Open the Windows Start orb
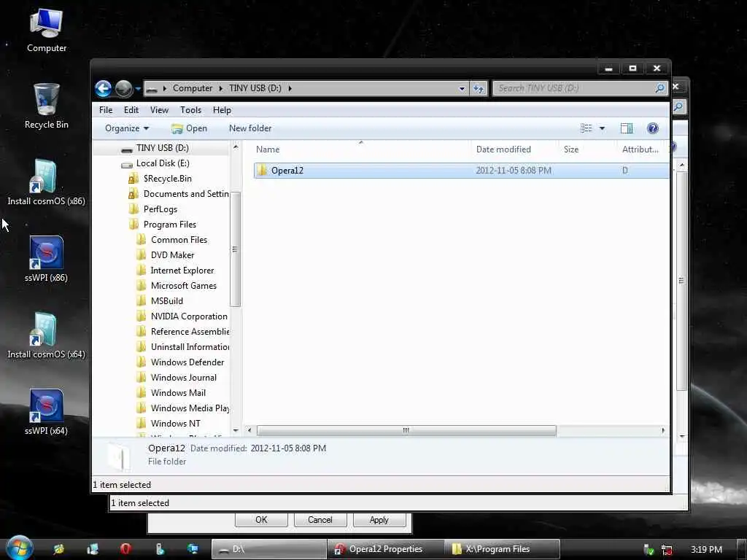747x560 pixels. (19, 548)
